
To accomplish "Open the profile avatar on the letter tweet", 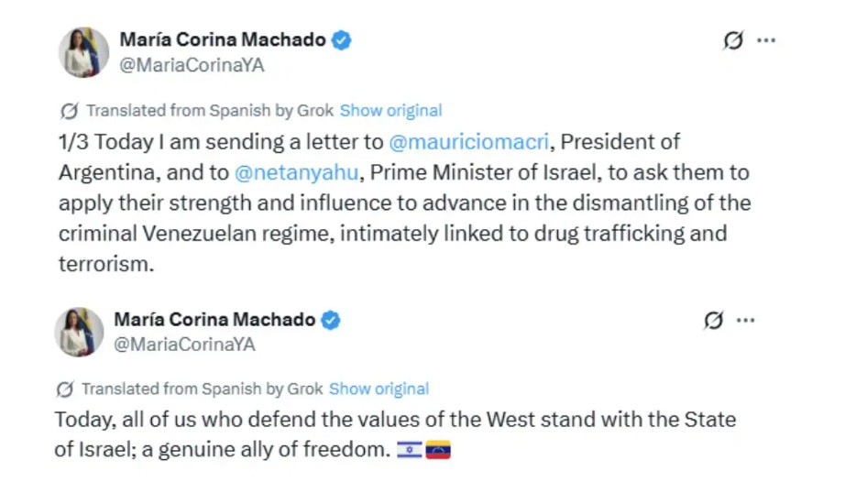I will click(x=83, y=52).
